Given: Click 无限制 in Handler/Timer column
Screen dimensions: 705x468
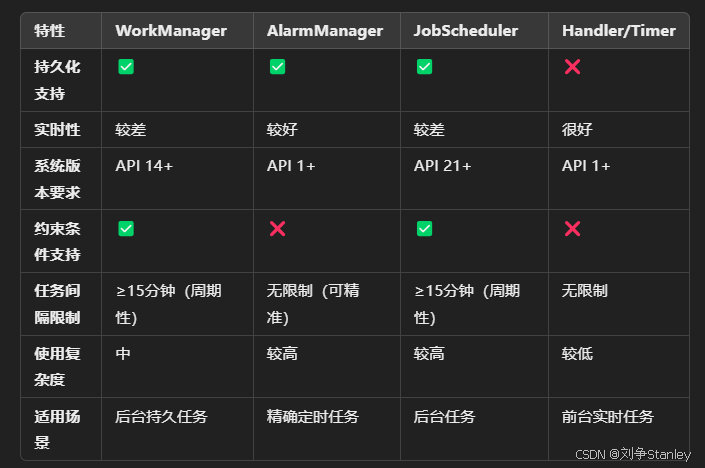Looking at the screenshot, I should pyautogui.click(x=585, y=291).
